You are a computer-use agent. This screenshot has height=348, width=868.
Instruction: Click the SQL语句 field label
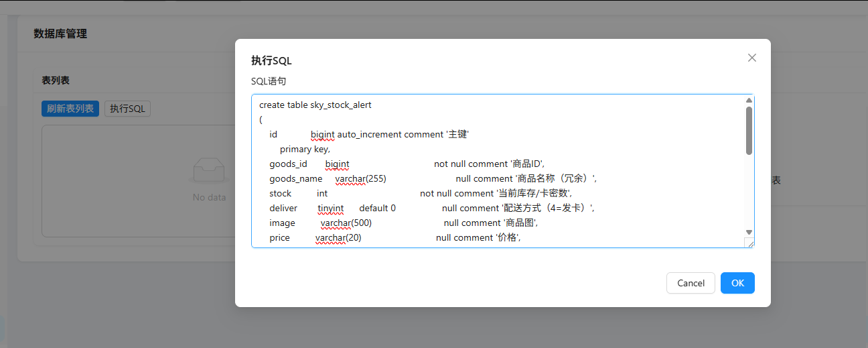click(268, 81)
